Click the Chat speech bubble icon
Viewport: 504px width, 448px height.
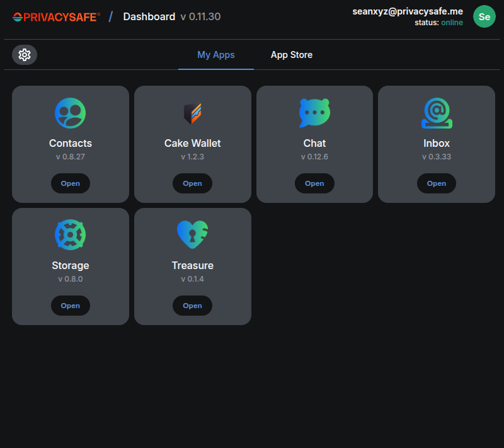pos(314,113)
